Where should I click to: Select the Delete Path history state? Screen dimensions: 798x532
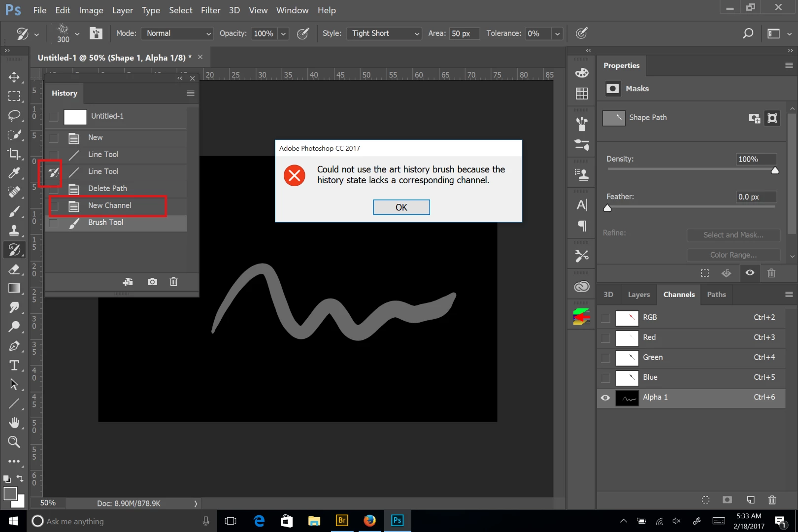[116, 189]
